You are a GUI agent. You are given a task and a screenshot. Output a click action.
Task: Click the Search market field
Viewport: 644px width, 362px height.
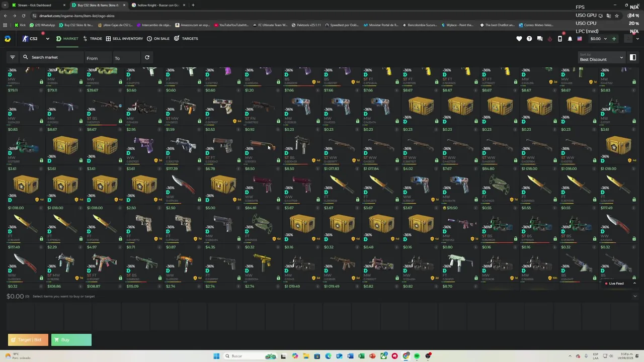point(51,57)
